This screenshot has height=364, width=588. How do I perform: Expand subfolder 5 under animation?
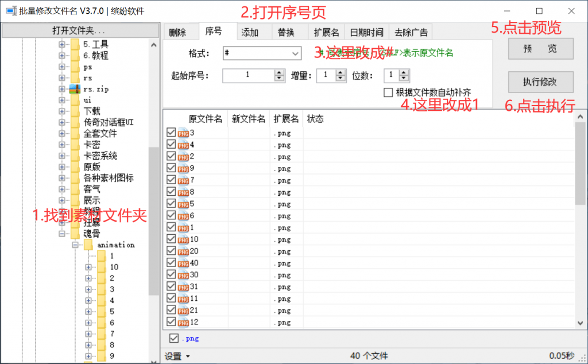click(x=88, y=312)
